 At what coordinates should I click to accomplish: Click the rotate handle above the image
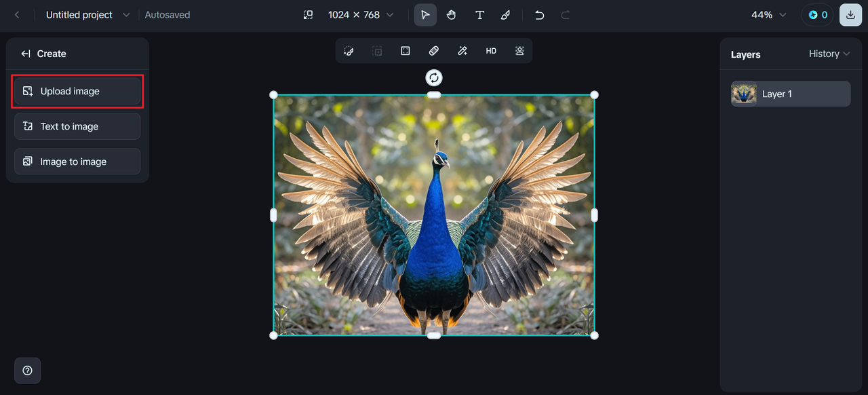tap(434, 77)
